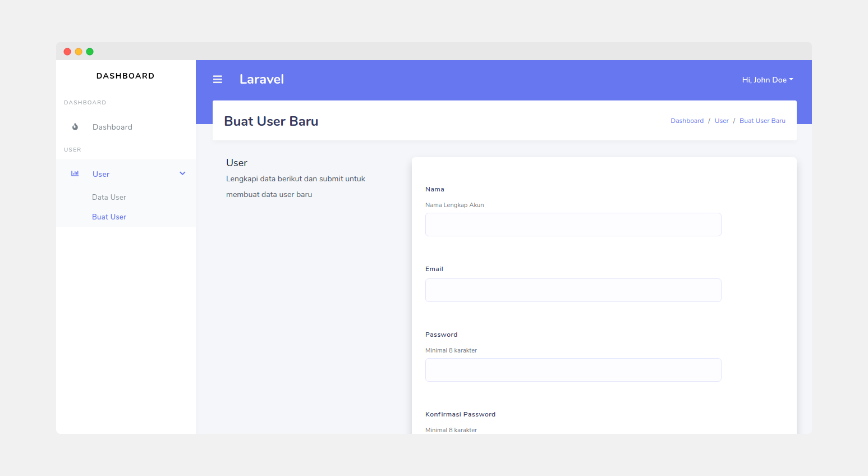Click the Lengkapi data berikut description
868x476 pixels.
point(296,186)
